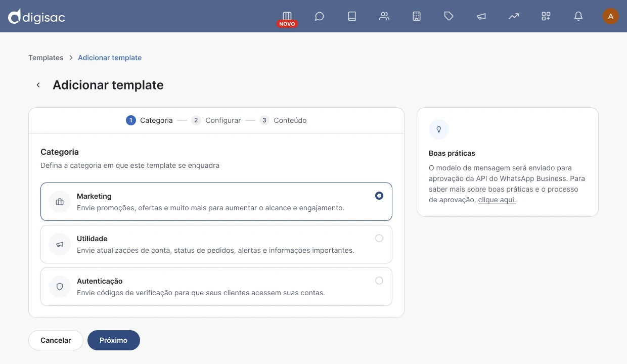Open the trending chart statistics icon
Screen dimensions: 627x364
(x=514, y=16)
